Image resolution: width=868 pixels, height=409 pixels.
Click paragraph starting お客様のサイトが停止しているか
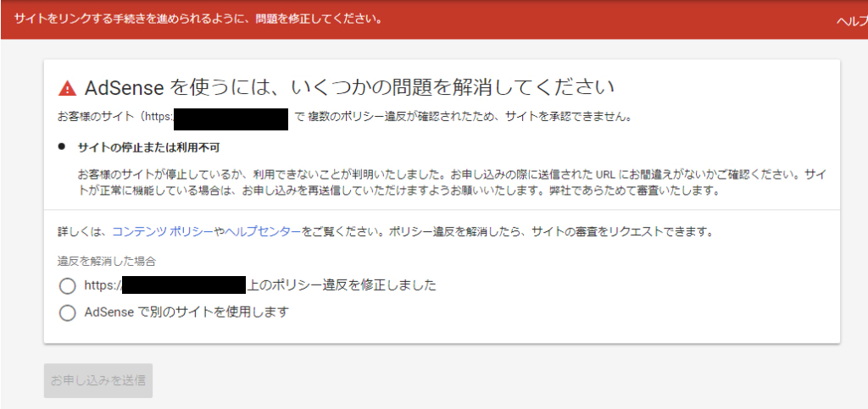453,183
